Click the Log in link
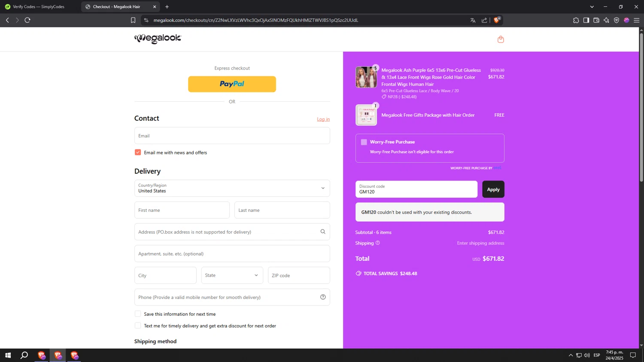 [323, 119]
